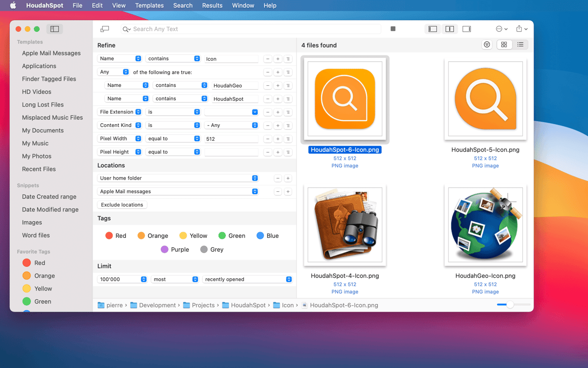The width and height of the screenshot is (588, 368).
Task: Click the templates icon left of search field
Action: 104,29
